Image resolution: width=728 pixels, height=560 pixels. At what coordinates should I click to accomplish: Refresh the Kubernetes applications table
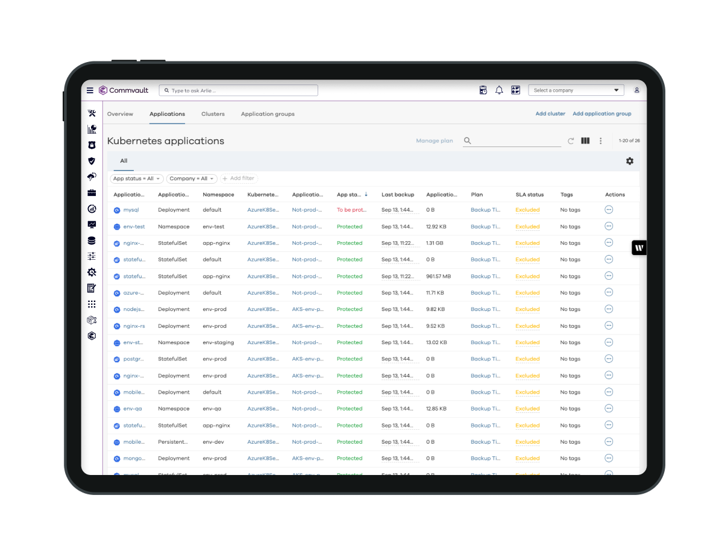(571, 141)
